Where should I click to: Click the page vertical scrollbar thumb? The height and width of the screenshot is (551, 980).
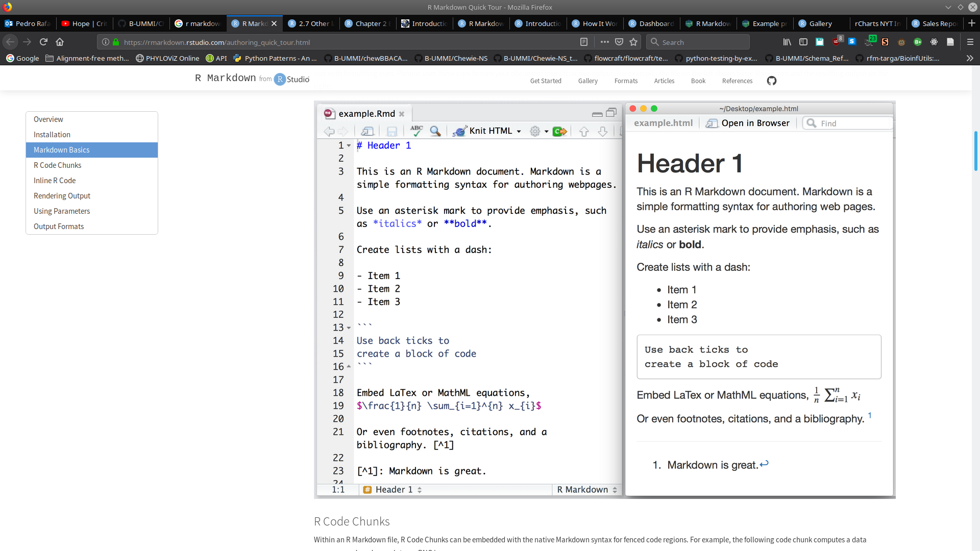[x=975, y=152]
